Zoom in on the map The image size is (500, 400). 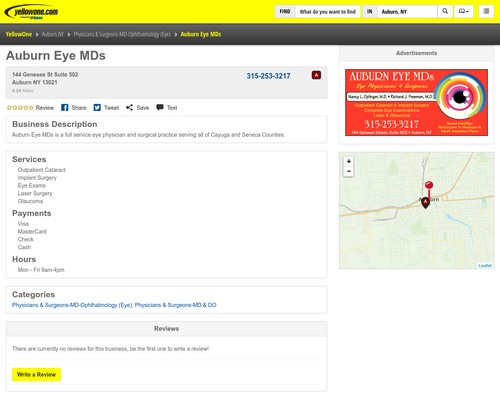(349, 161)
